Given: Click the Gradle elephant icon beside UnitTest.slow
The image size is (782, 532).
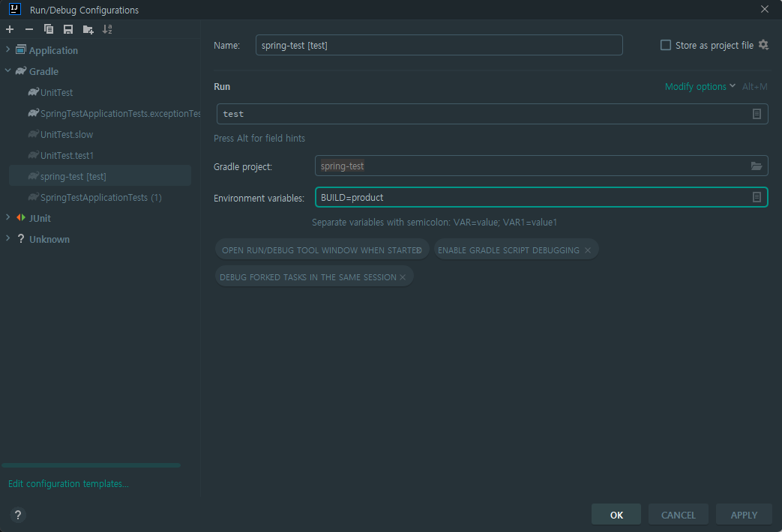Looking at the screenshot, I should tap(34, 134).
